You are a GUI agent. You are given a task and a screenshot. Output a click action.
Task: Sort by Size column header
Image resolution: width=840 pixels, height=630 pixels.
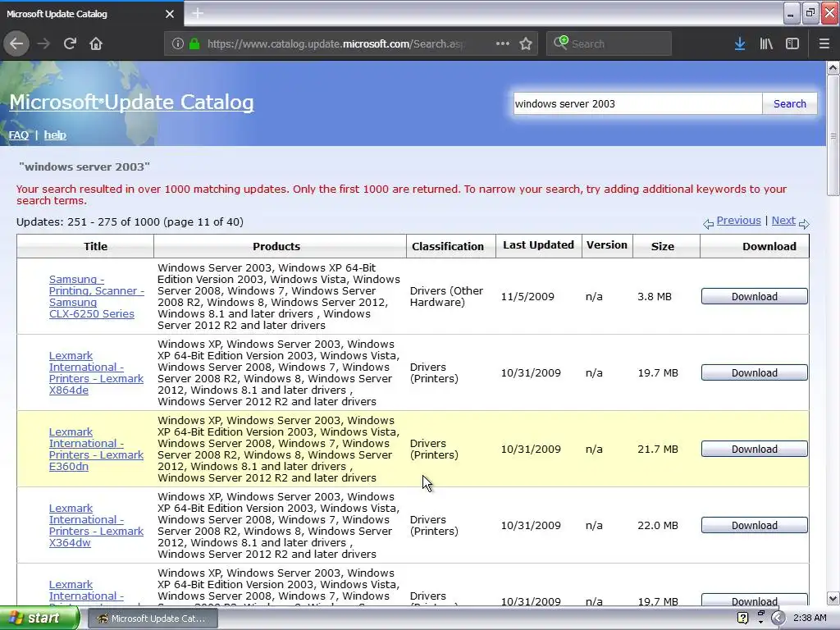click(x=663, y=246)
